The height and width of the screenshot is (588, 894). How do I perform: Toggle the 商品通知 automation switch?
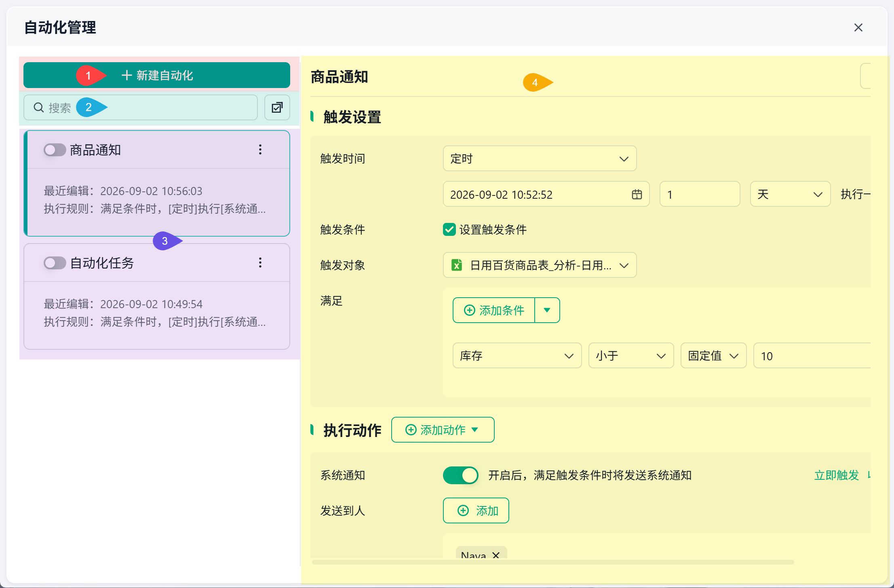pyautogui.click(x=55, y=150)
